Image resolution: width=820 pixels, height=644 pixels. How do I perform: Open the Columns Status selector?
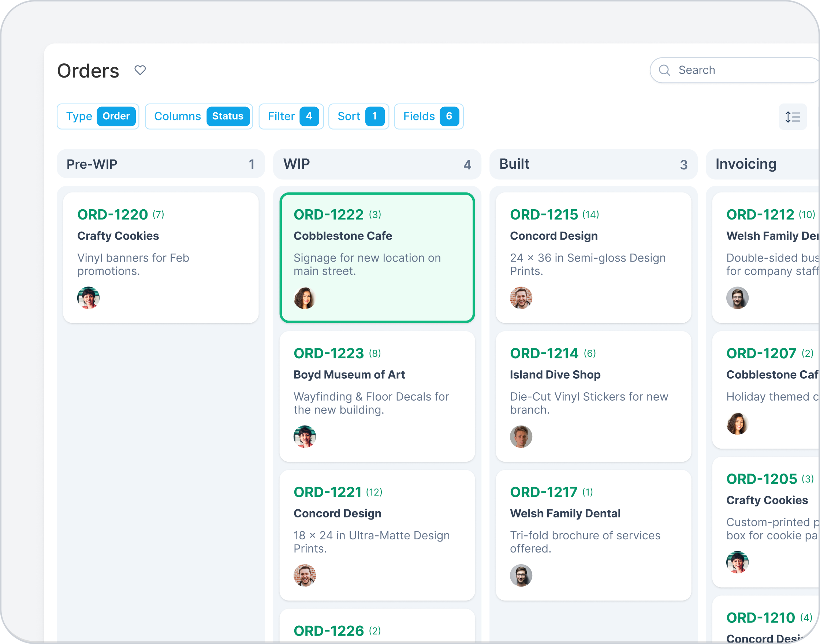point(199,116)
